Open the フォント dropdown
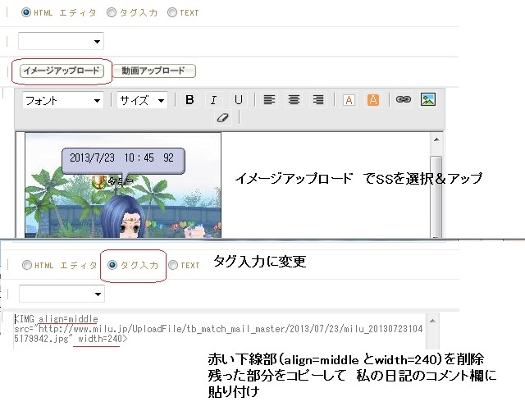The image size is (525, 420). coord(62,100)
